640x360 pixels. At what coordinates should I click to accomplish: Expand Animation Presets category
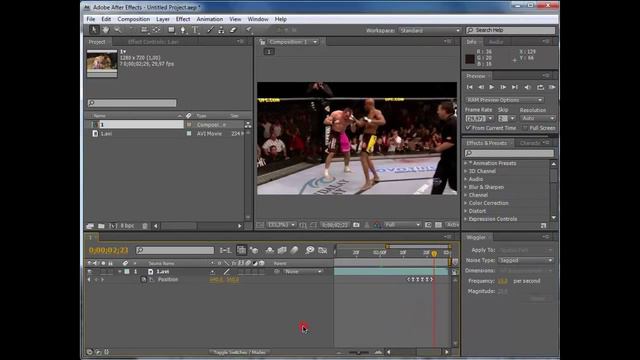point(466,163)
